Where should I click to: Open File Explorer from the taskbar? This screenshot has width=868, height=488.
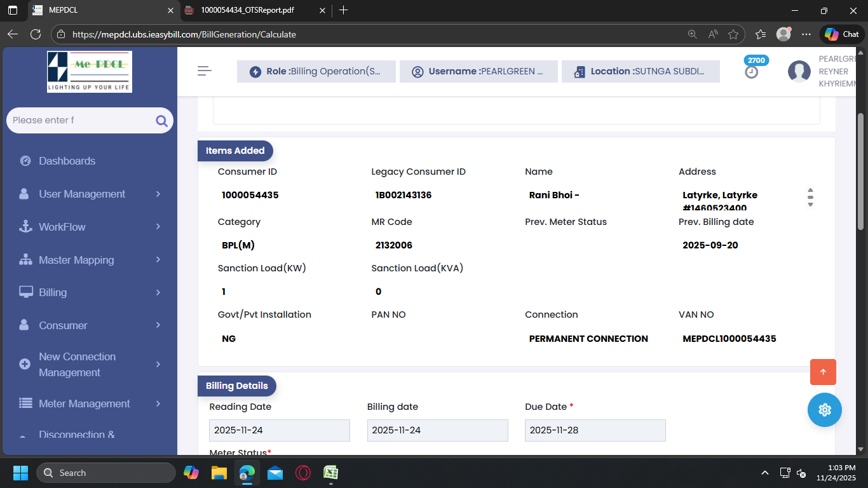click(x=219, y=473)
